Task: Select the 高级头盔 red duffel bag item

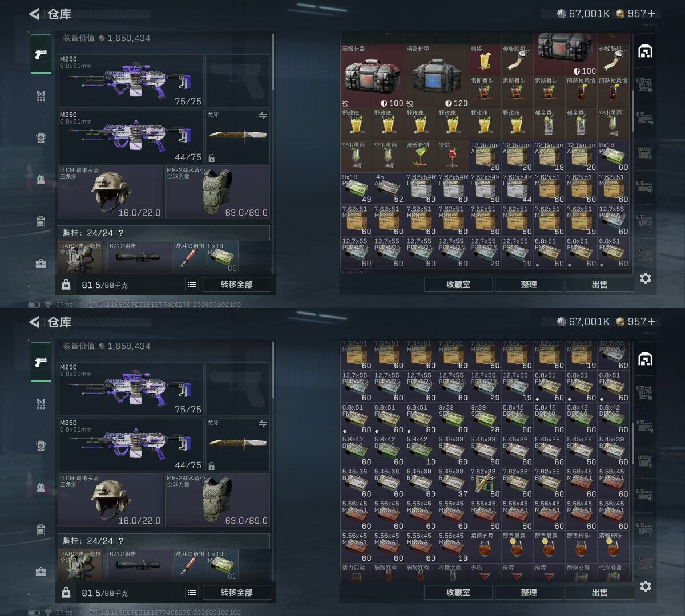Action: pyautogui.click(x=373, y=76)
